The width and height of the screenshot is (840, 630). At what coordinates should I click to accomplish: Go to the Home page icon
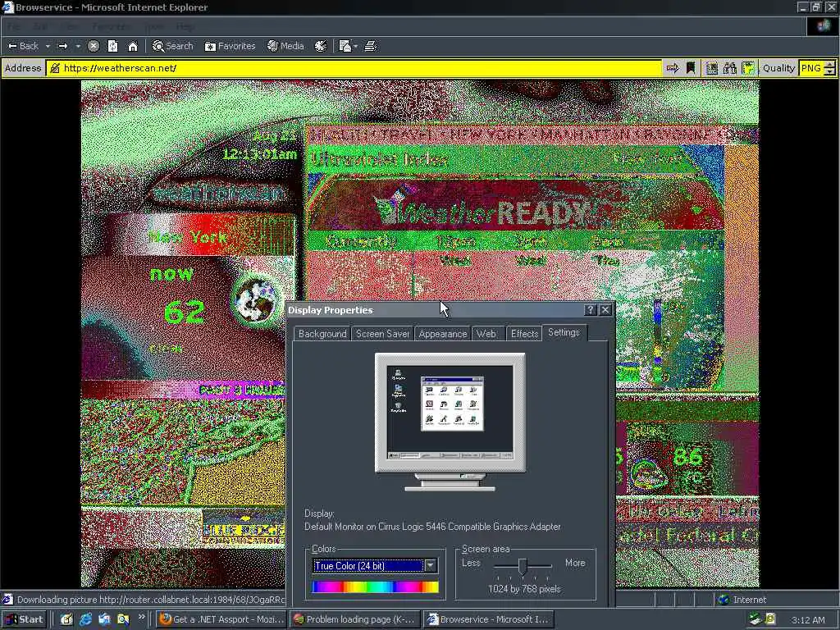[133, 46]
